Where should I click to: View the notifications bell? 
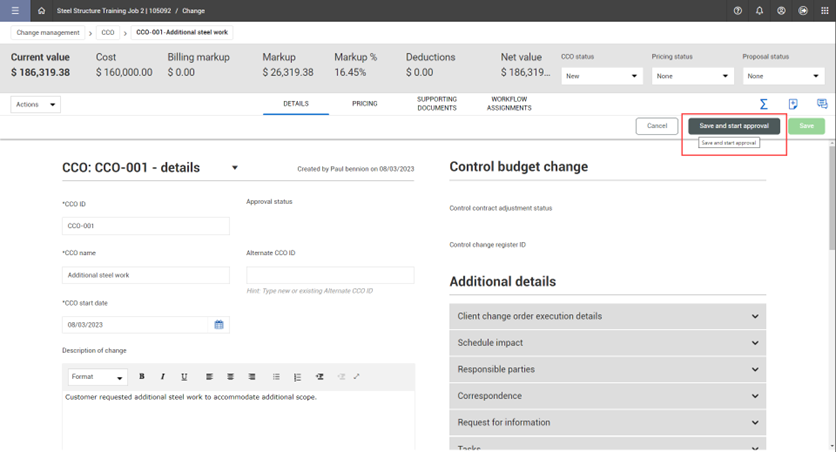[760, 11]
